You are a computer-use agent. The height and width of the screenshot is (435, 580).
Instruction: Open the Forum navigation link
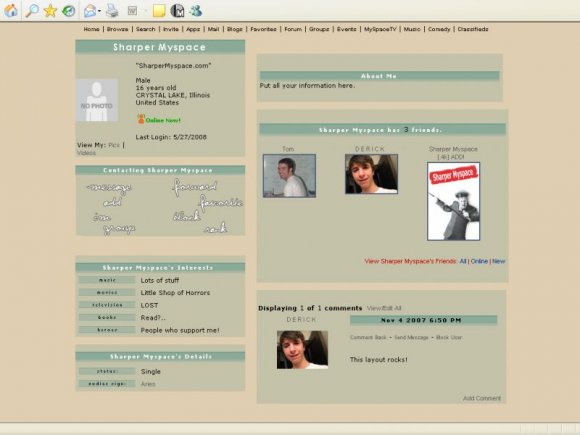293,29
